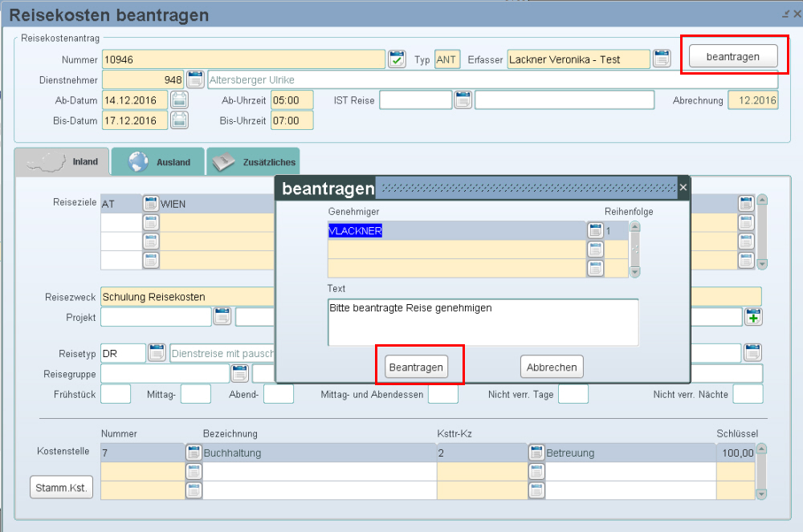Click the Reiseziele list scroll-up arrow
803x532 pixels.
click(762, 200)
